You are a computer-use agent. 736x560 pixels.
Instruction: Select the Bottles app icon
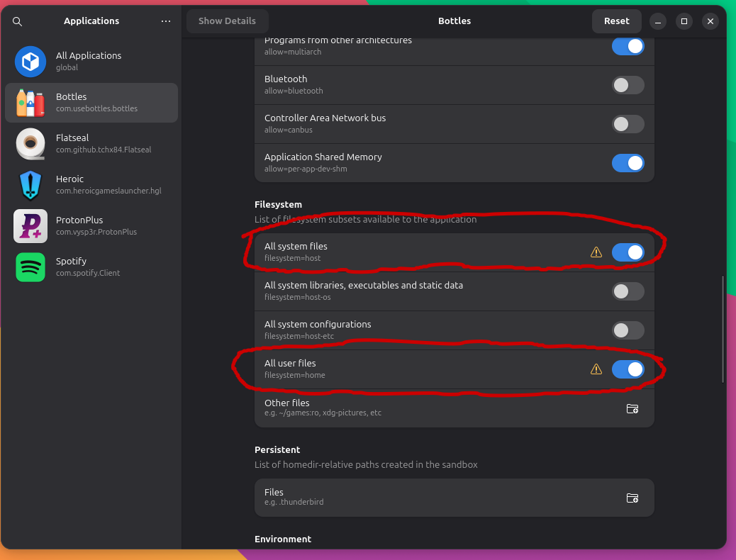tap(30, 103)
